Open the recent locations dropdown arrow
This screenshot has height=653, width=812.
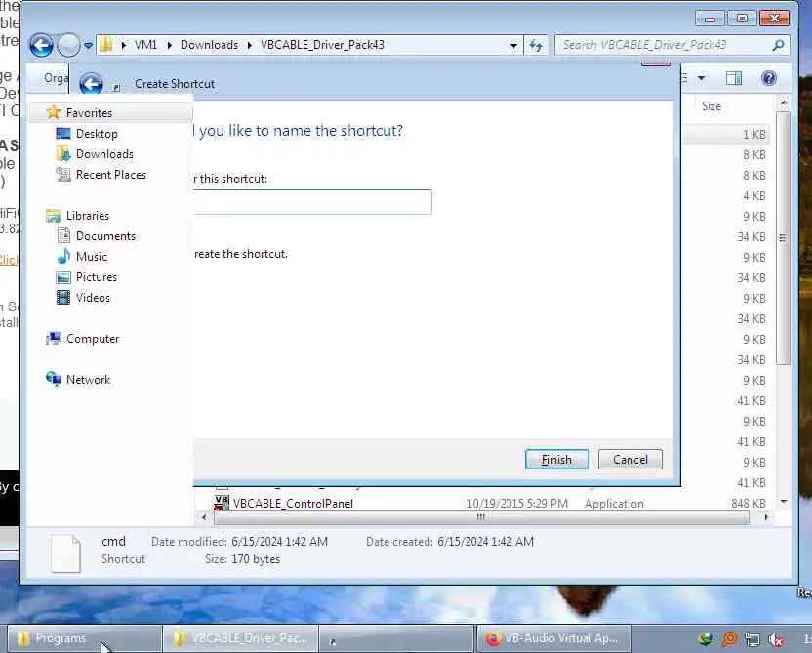click(x=88, y=46)
